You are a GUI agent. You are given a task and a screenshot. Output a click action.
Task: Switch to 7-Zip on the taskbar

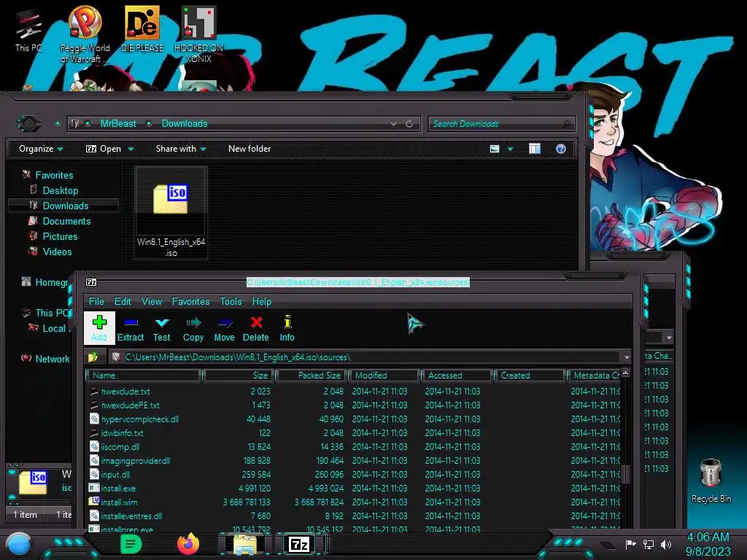coord(299,544)
